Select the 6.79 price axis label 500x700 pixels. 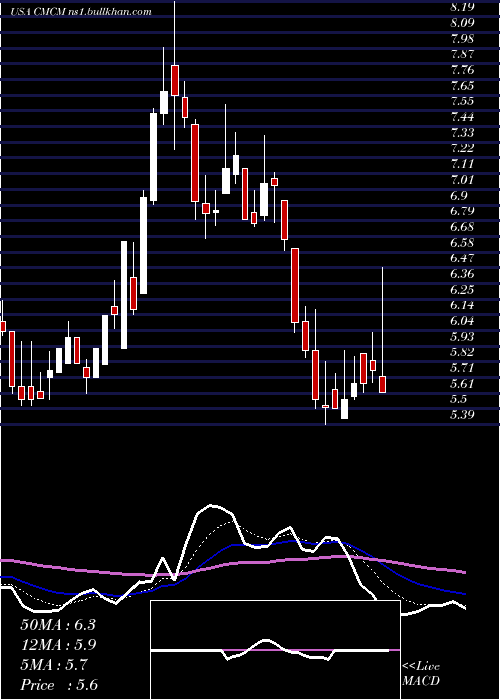pos(462,211)
